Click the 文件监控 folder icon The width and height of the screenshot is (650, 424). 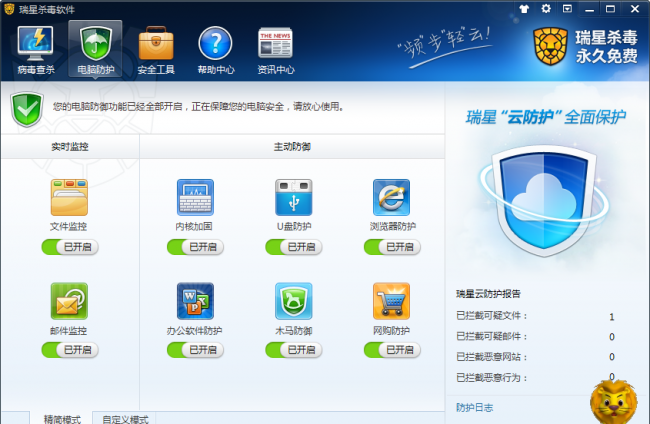click(x=69, y=197)
